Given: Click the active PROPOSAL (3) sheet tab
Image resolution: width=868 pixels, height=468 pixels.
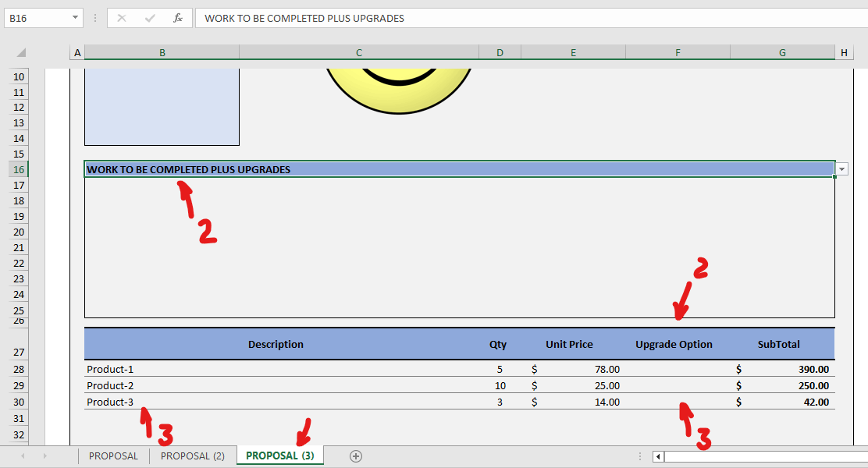Looking at the screenshot, I should [x=280, y=456].
